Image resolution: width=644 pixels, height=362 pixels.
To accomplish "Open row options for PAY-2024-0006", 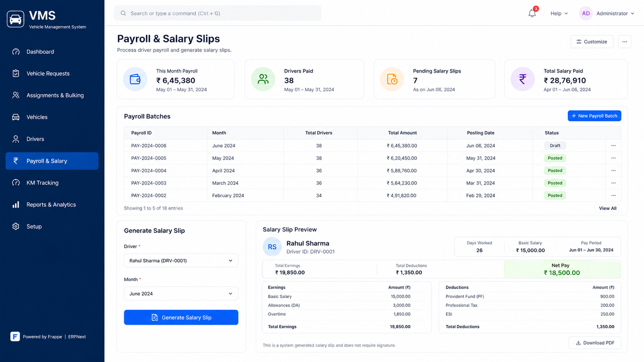I will (613, 146).
